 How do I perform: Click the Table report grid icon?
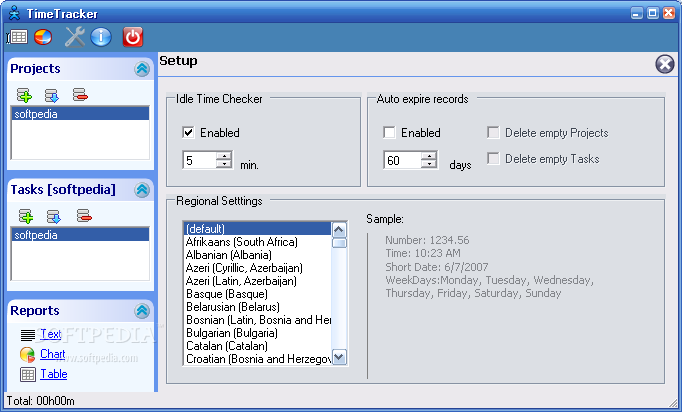click(28, 374)
